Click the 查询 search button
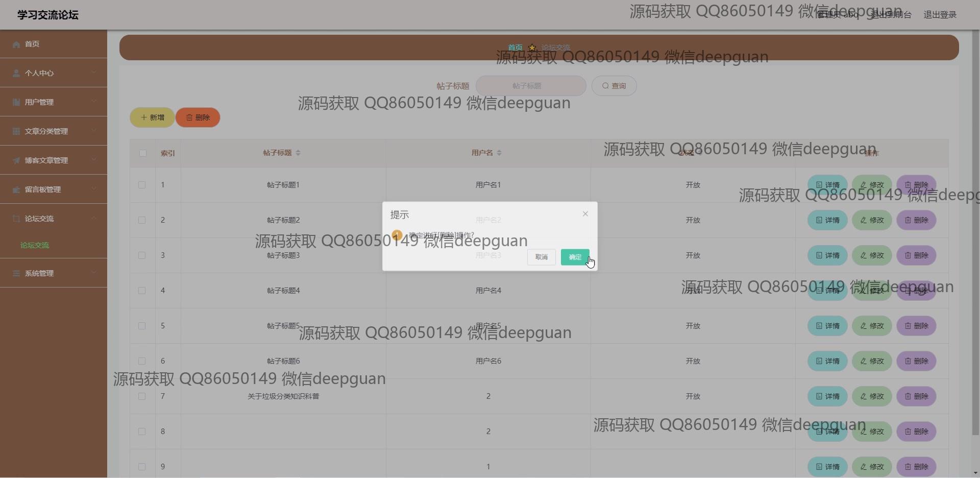Viewport: 980px width, 478px height. 614,86
